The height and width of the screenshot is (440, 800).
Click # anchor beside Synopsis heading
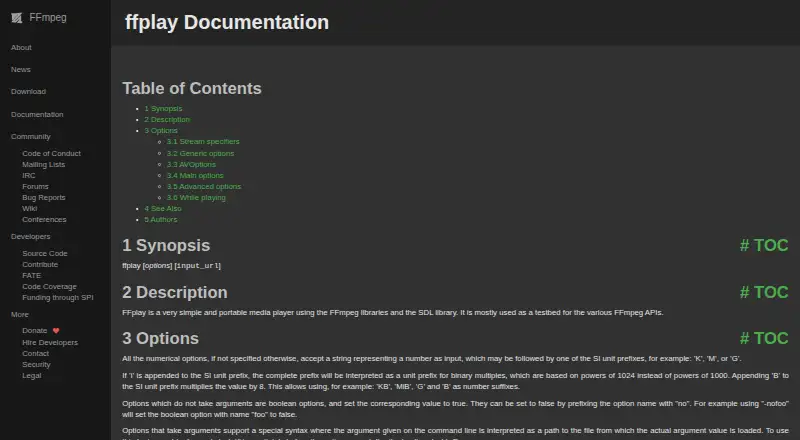745,246
